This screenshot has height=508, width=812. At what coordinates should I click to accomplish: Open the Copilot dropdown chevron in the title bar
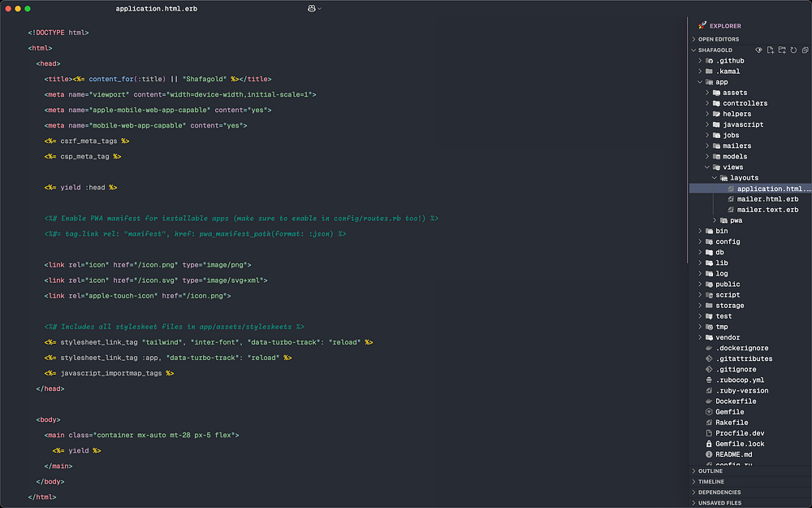click(319, 9)
